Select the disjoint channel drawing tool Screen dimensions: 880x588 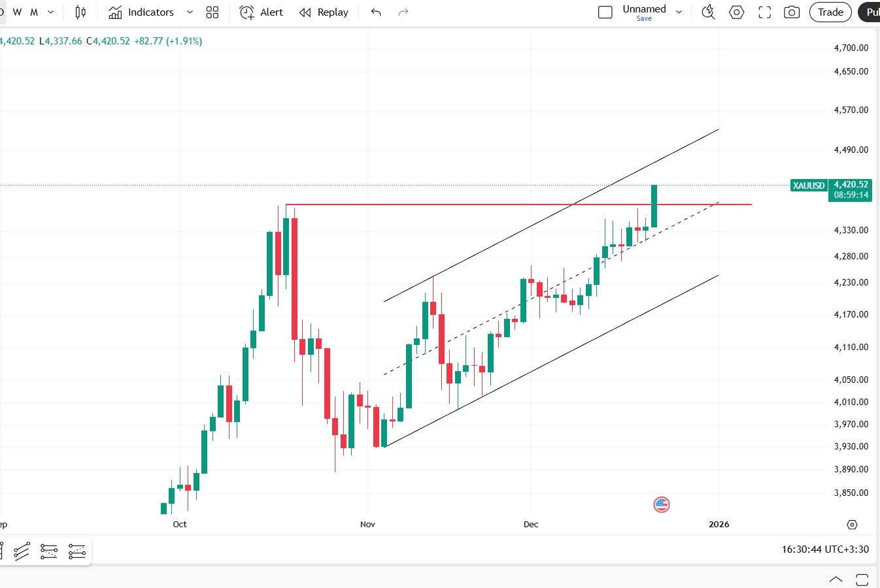click(77, 551)
